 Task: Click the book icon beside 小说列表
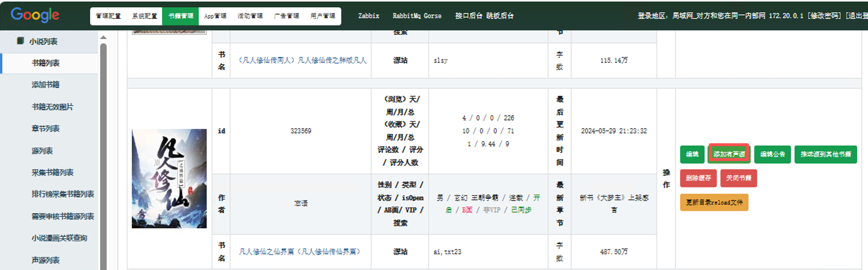[21, 41]
